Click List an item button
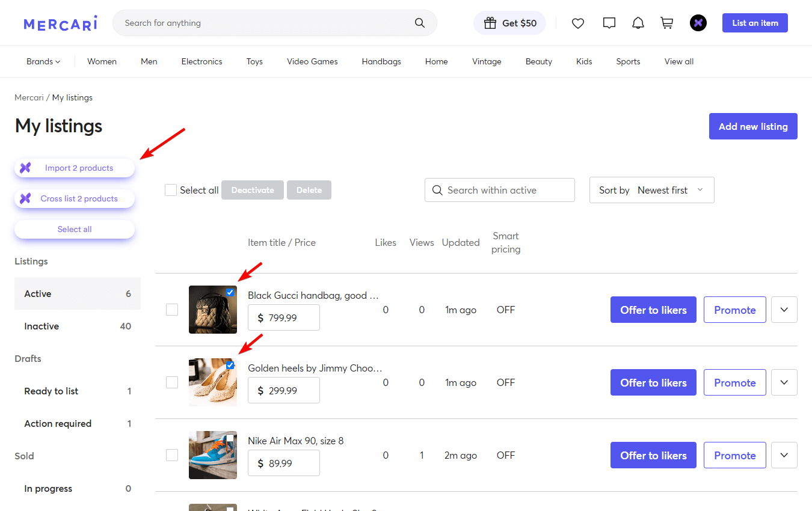Image resolution: width=812 pixels, height=511 pixels. click(x=755, y=23)
